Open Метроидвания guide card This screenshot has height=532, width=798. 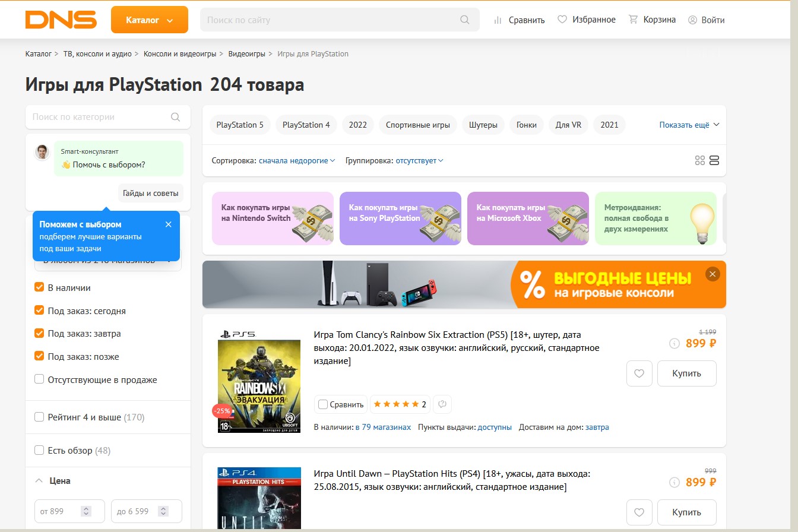tap(655, 218)
